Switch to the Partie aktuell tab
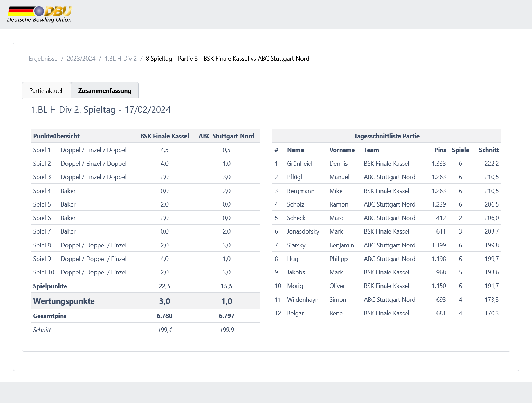 [46, 90]
